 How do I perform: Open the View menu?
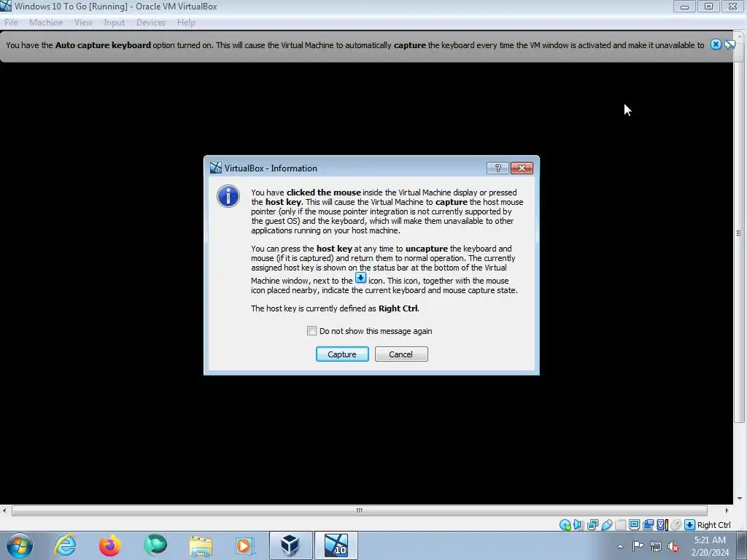click(x=83, y=23)
